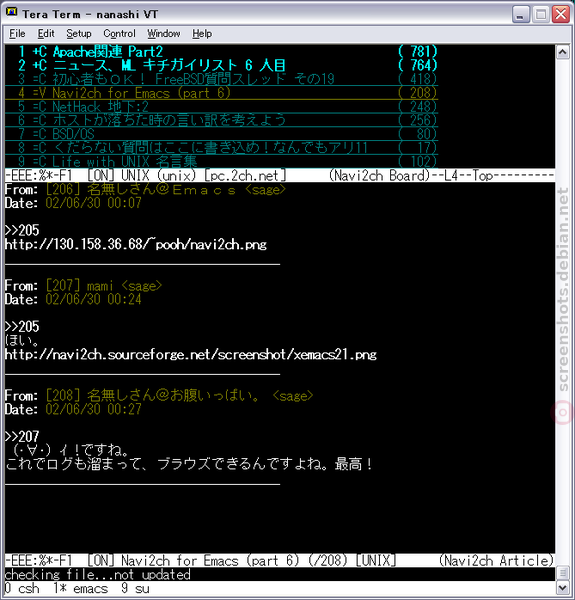The width and height of the screenshot is (575, 600).
Task: Maximize the Tera Term window
Action: coord(541,15)
